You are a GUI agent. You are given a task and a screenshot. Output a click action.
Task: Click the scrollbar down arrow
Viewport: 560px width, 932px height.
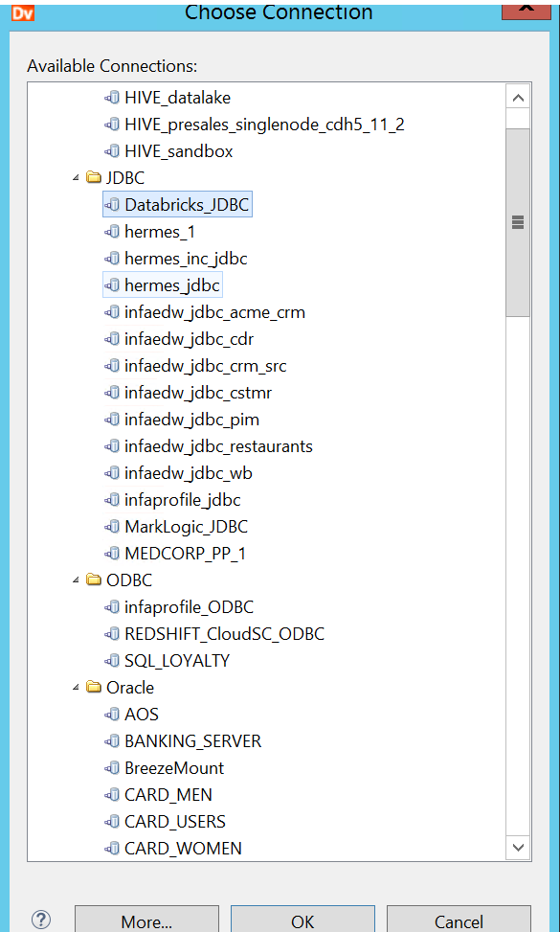[x=518, y=848]
